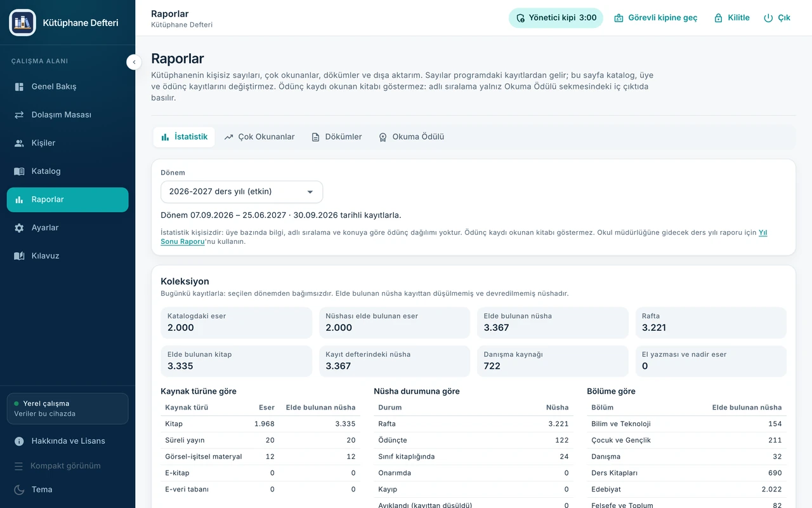Switch to Görevli kipine geç
812x508 pixels.
(x=656, y=18)
